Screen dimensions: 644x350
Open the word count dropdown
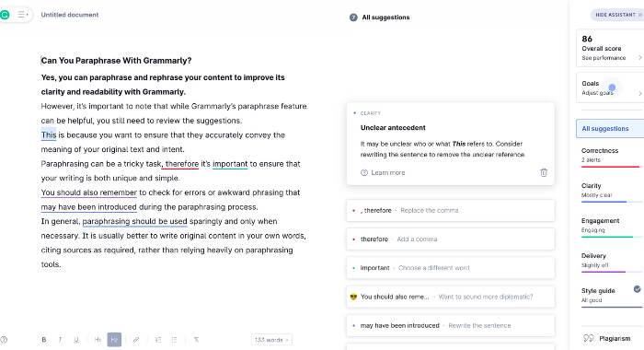(271, 340)
